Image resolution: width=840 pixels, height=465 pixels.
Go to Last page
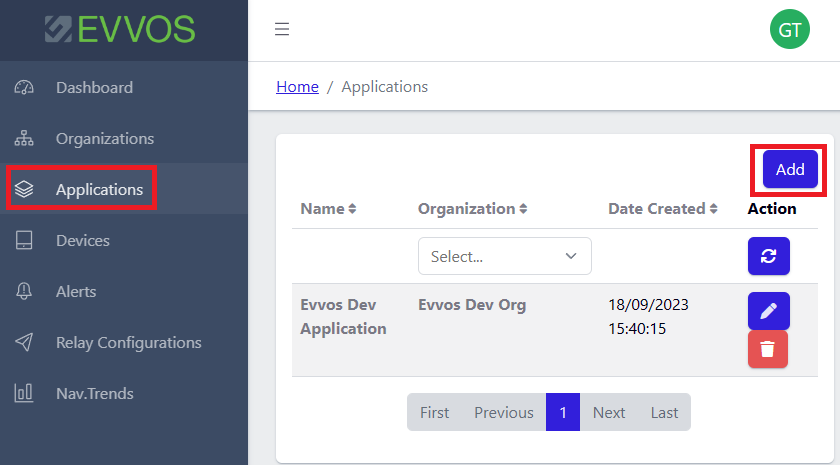[x=664, y=412]
